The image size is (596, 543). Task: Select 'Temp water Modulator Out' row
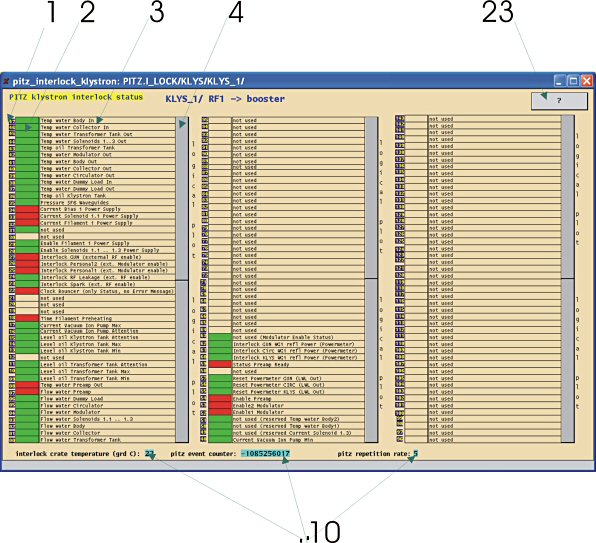[x=107, y=155]
